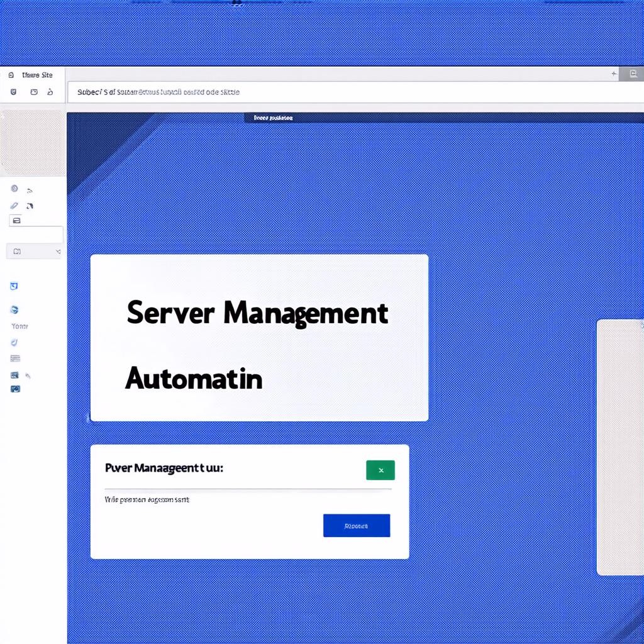Viewport: 644px width, 644px height.
Task: Click the small card icon below the pencil
Action: 16,220
